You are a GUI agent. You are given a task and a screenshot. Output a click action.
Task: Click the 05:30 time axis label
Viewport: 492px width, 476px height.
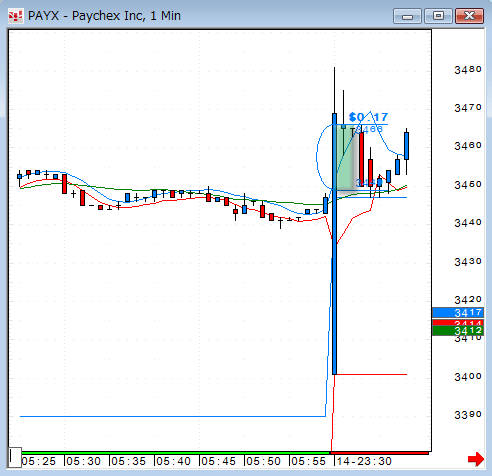(x=83, y=461)
